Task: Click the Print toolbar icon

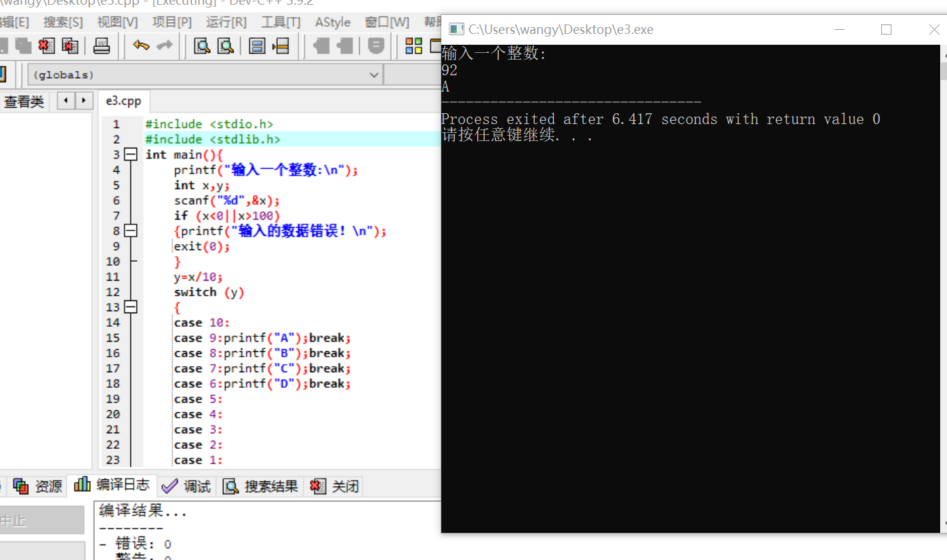Action: pyautogui.click(x=102, y=46)
